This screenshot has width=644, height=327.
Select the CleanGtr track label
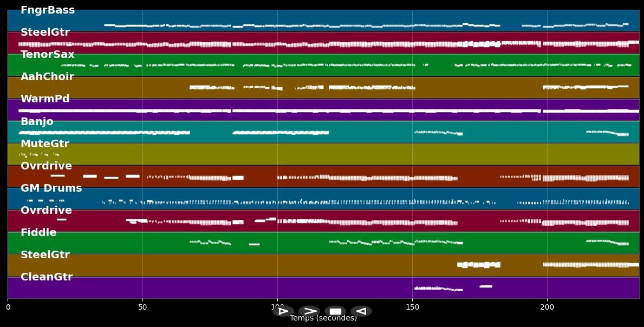tap(47, 277)
